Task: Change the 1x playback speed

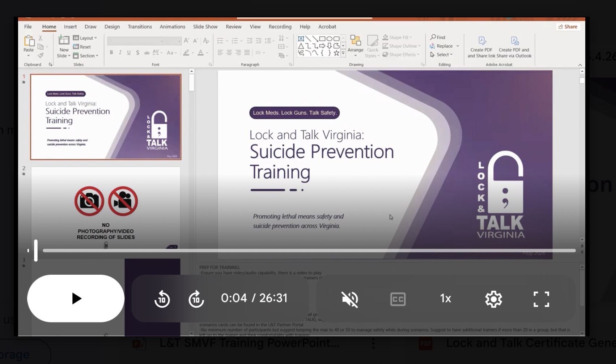Action: pyautogui.click(x=446, y=299)
